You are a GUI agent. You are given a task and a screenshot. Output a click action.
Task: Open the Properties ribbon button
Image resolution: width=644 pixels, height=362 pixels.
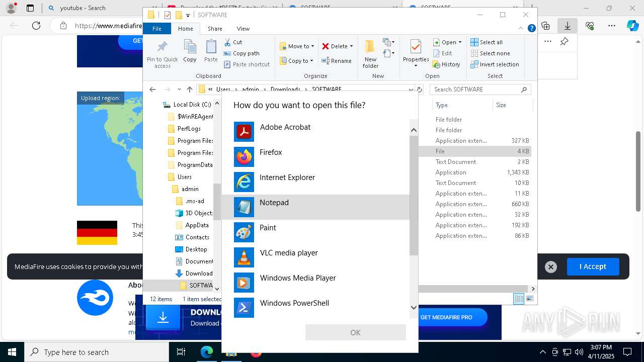click(x=416, y=54)
